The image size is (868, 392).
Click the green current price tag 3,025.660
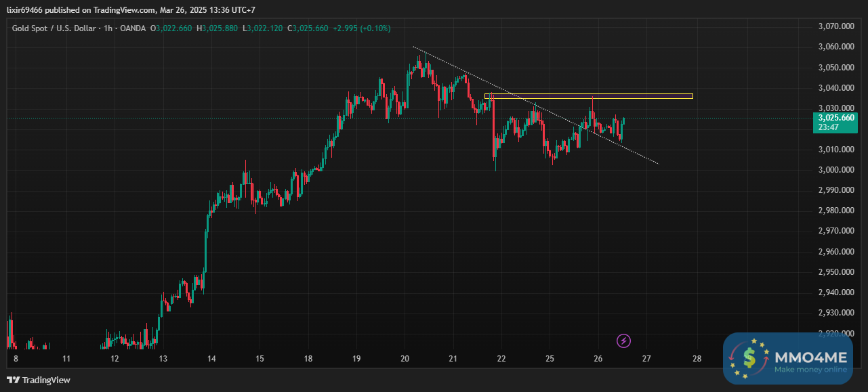click(x=837, y=117)
